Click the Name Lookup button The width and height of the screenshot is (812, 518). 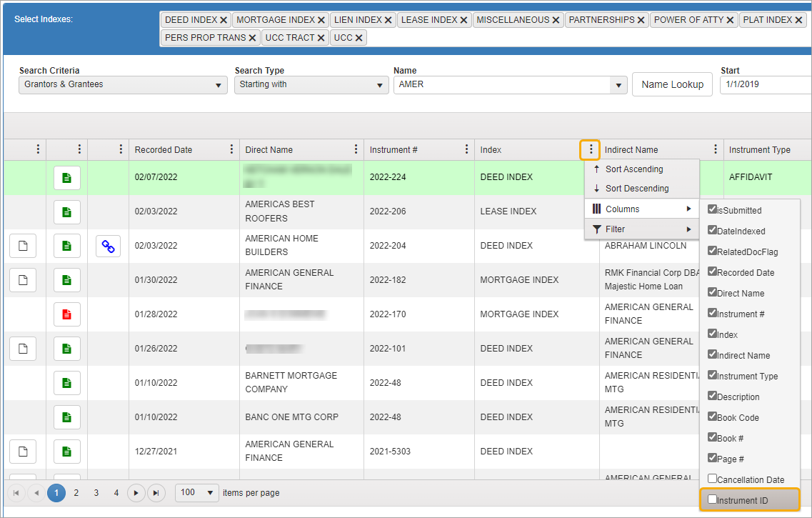point(672,84)
